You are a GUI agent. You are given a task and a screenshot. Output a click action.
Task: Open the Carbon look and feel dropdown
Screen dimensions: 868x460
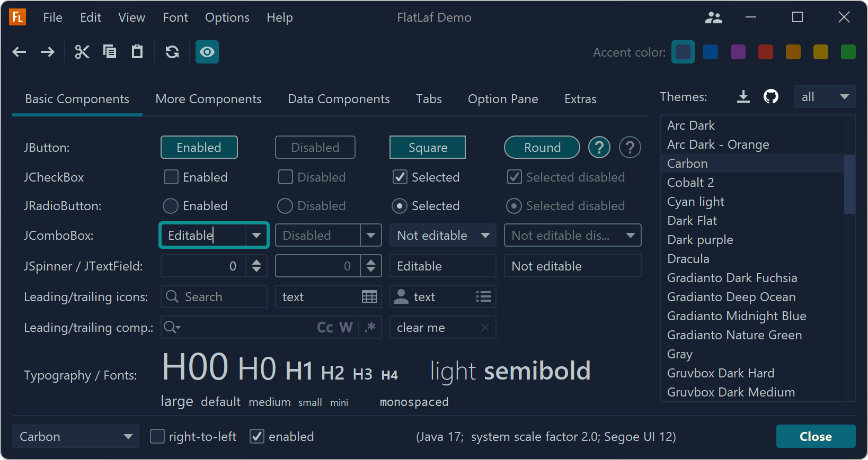click(75, 437)
